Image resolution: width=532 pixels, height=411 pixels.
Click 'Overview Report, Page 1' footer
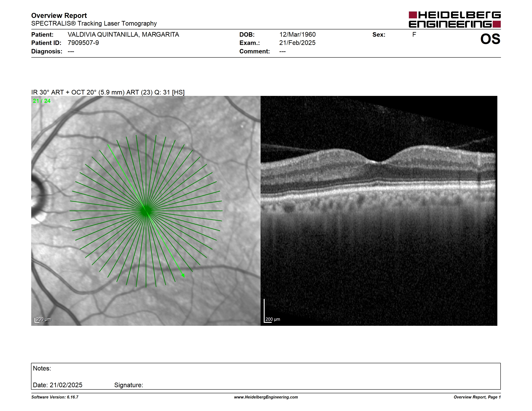[x=477, y=397]
